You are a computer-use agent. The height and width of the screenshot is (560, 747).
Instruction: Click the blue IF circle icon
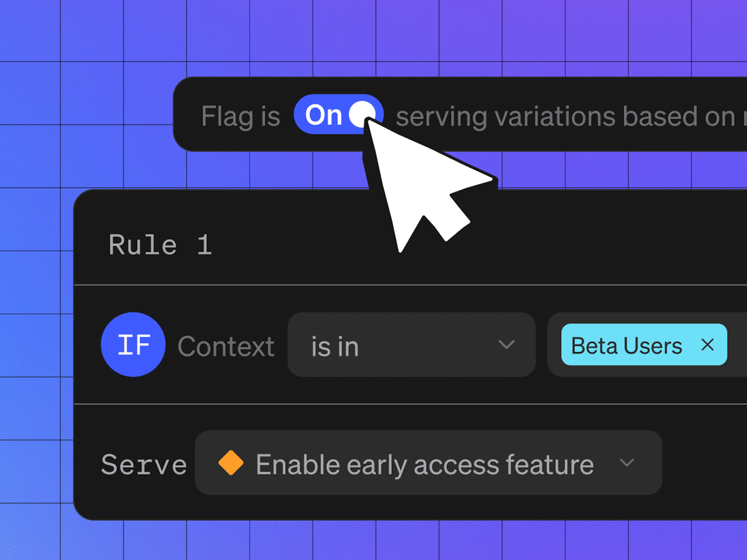133,344
